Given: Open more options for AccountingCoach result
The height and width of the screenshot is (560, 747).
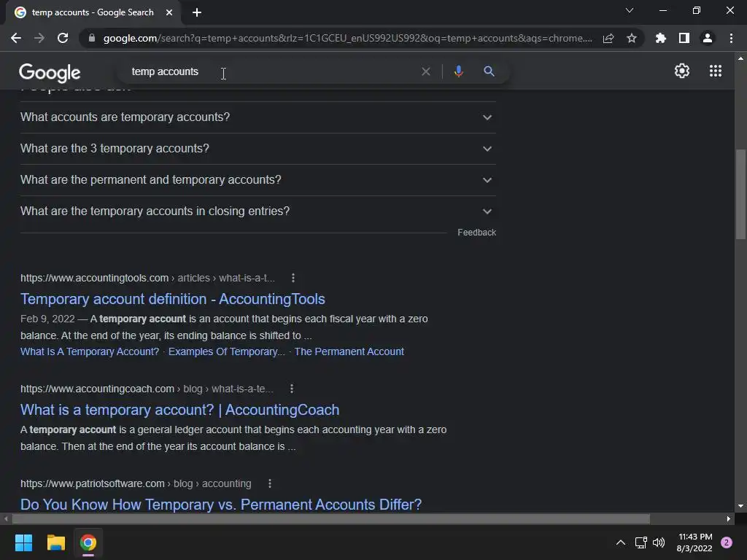Looking at the screenshot, I should 292,389.
